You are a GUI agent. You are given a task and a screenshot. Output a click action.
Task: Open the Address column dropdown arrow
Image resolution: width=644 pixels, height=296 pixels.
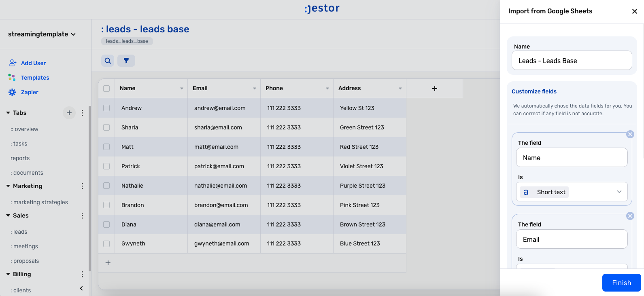point(400,89)
